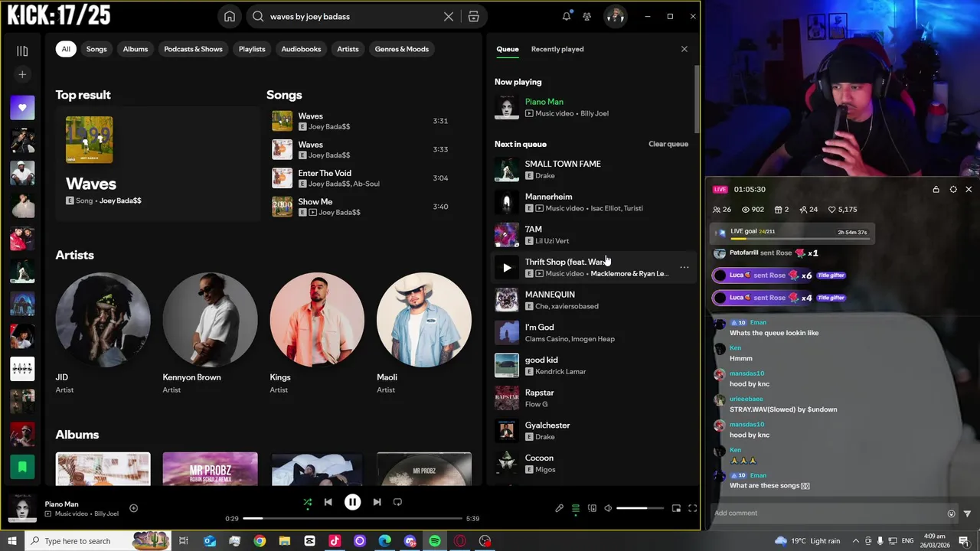
Task: Toggle the repeat button
Action: (397, 502)
